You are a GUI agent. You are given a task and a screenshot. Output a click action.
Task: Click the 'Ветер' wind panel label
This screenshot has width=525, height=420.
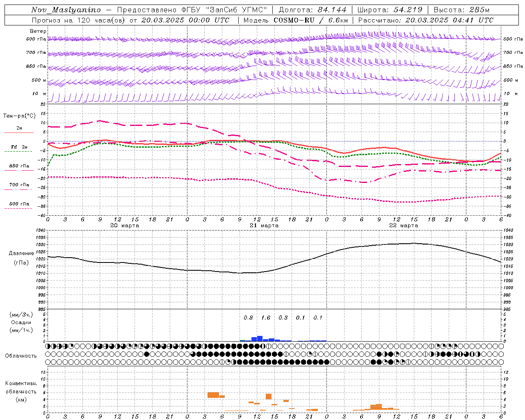(x=38, y=31)
